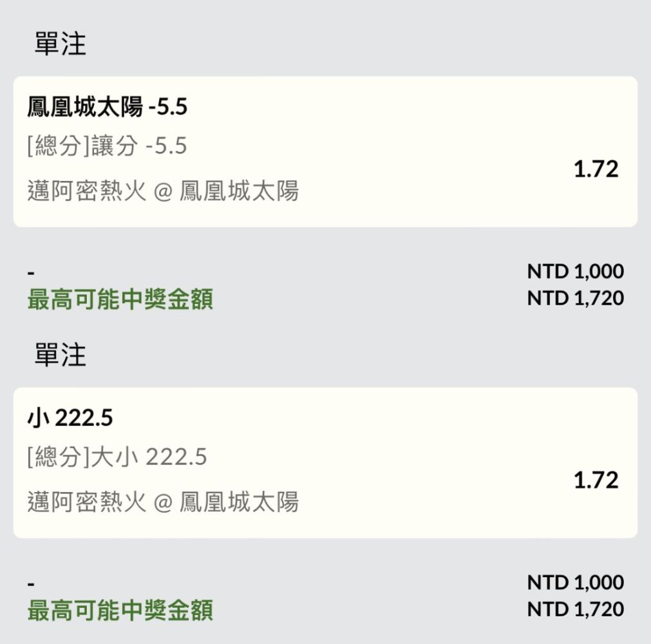Tap the dash above second 最高可能中獎金額

[31, 584]
